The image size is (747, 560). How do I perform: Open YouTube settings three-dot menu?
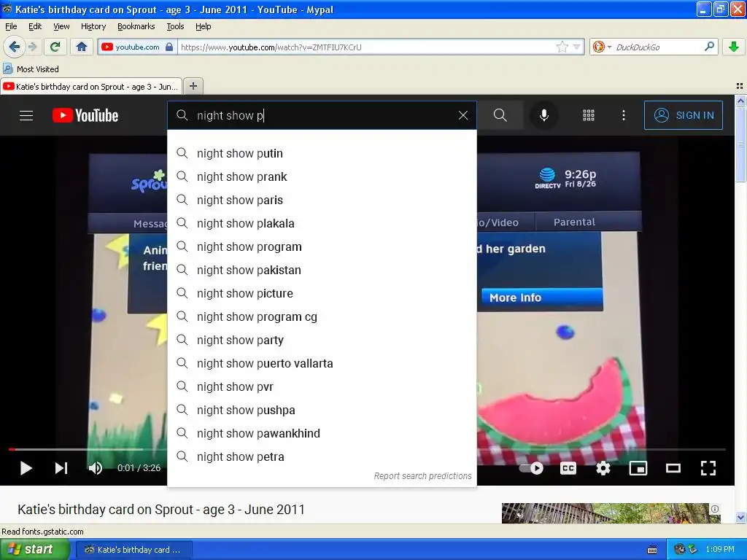[624, 115]
